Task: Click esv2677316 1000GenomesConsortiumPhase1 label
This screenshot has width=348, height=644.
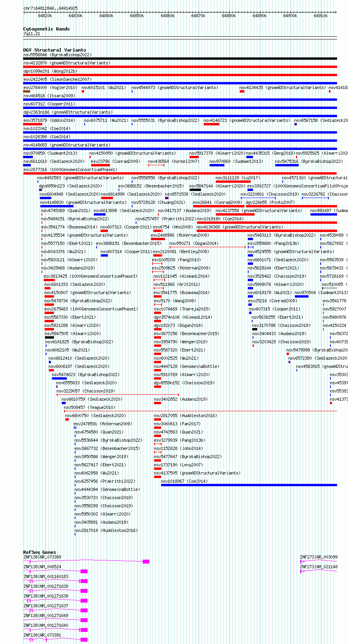Action: [x=70, y=169]
